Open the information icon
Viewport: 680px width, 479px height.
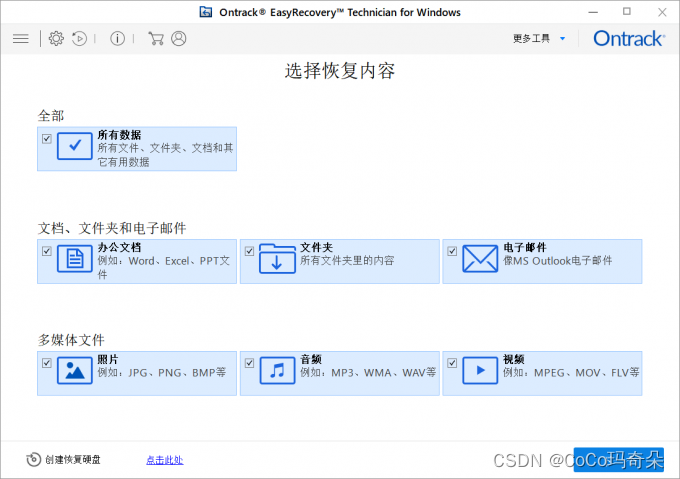point(118,39)
